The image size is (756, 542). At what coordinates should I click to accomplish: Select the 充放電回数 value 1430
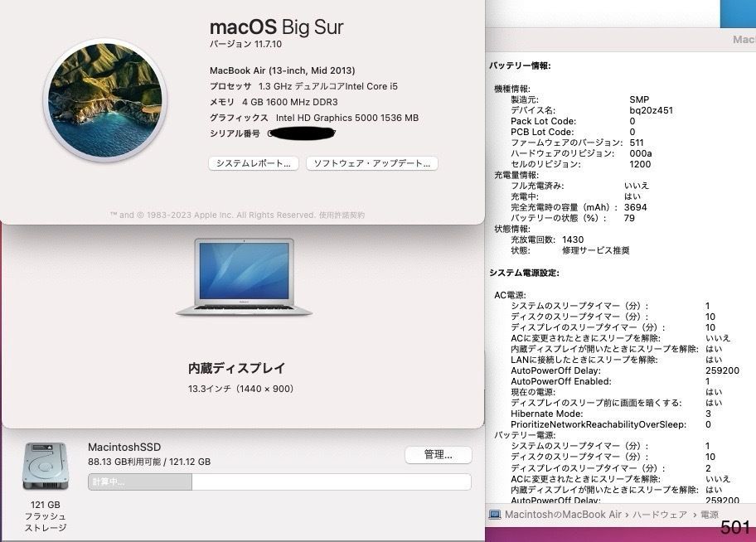tap(573, 240)
